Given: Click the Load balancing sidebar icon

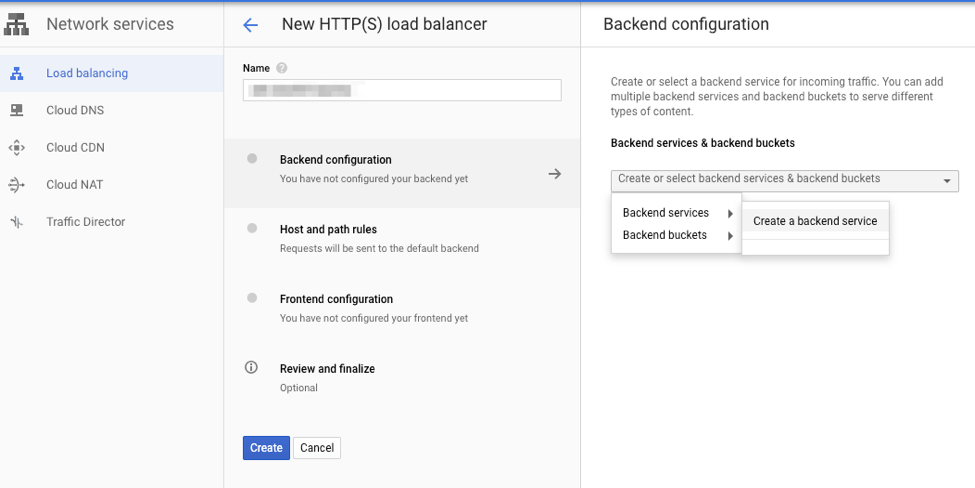Looking at the screenshot, I should point(16,73).
